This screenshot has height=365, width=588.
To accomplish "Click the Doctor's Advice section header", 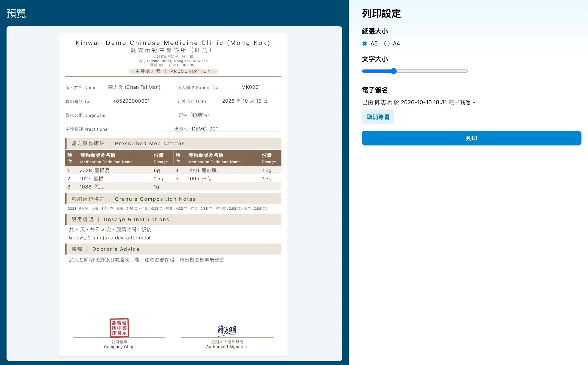I will click(x=173, y=249).
